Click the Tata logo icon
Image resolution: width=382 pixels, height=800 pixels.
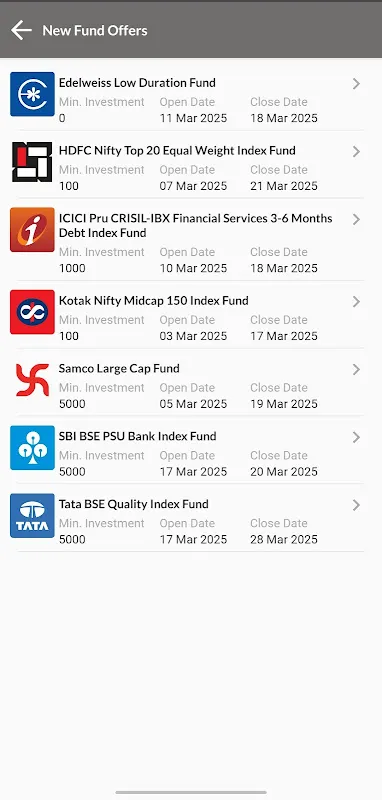click(32, 515)
